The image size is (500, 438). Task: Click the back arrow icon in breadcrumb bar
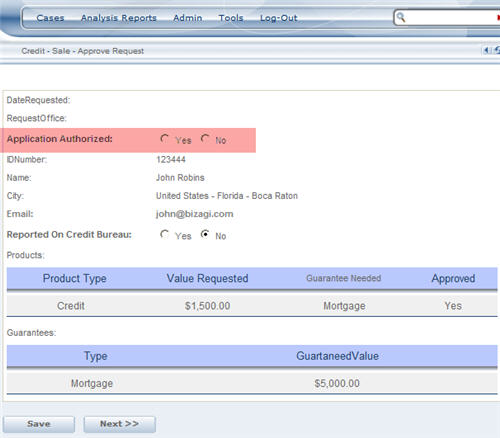point(487,50)
